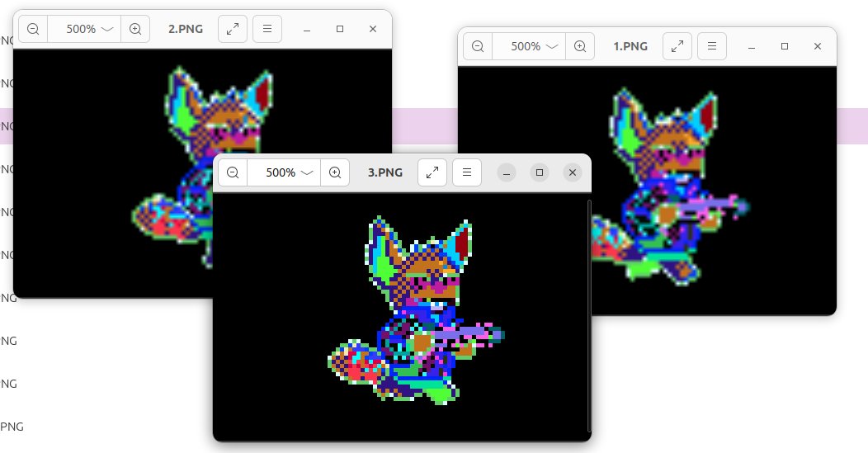
Task: Open hamburger menu in 3.PNG window
Action: click(x=467, y=172)
